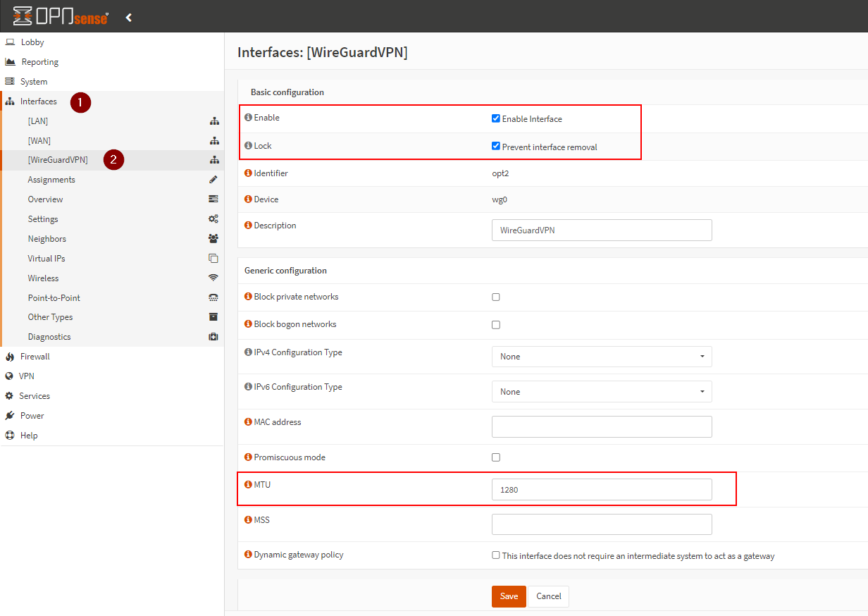Click the Wireless wifi icon
Screen dimensions: 868x616
213,278
